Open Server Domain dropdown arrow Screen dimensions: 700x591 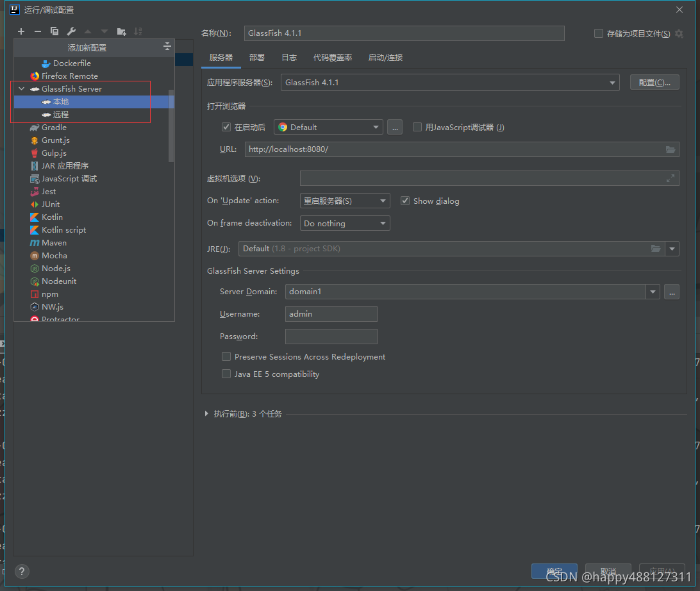(653, 292)
